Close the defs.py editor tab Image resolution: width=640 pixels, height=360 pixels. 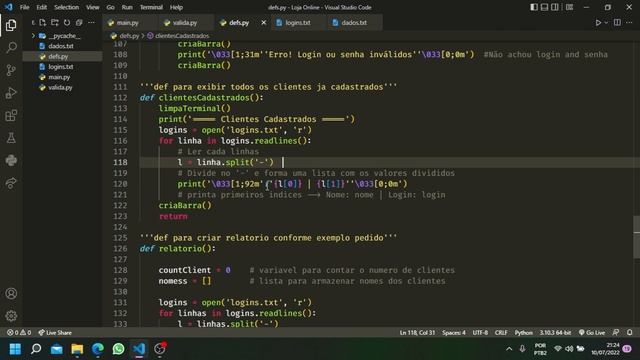264,23
